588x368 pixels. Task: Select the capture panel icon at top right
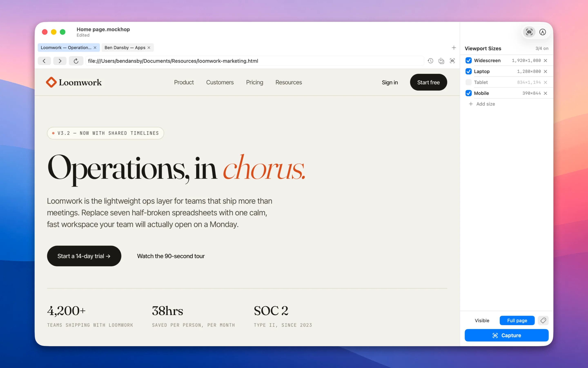pyautogui.click(x=529, y=32)
